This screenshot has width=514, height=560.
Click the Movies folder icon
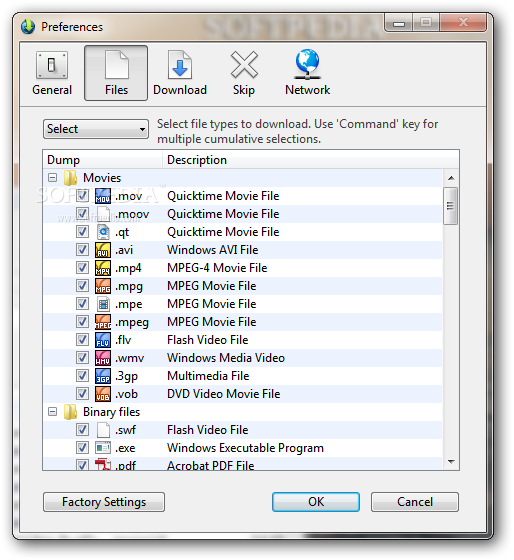[x=70, y=178]
